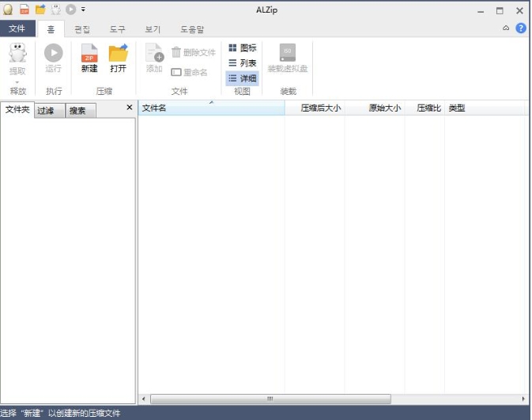Switch to 列表 list view
Screen dimensions: 532x420
click(x=242, y=63)
